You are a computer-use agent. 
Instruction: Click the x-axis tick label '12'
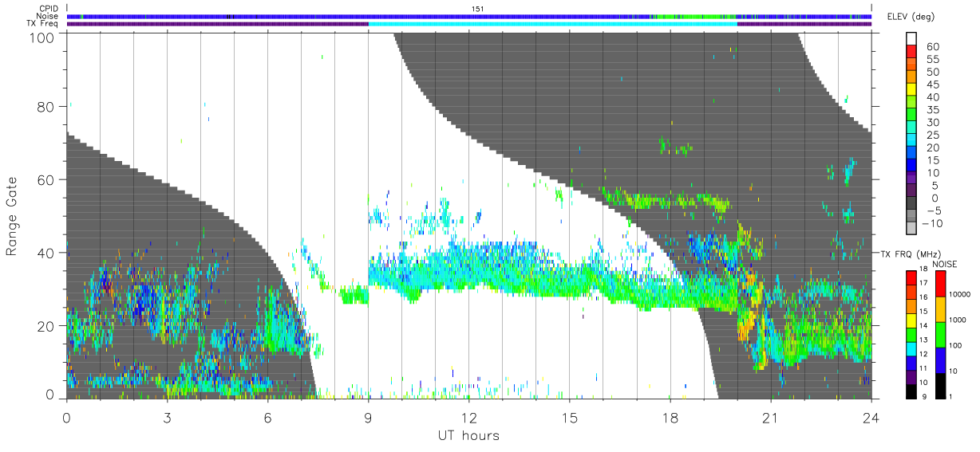click(469, 417)
